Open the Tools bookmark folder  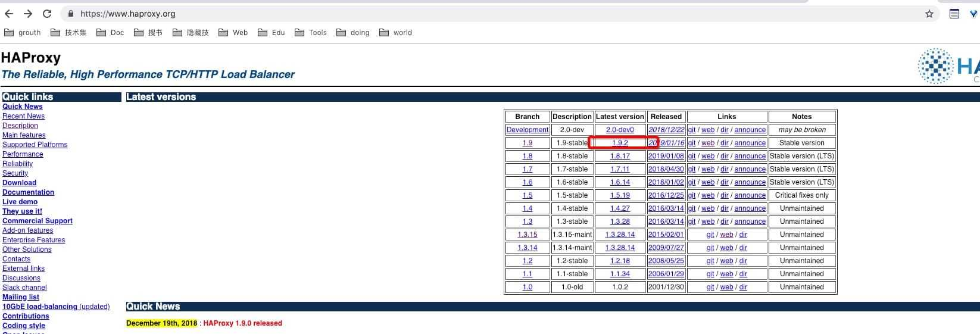311,33
